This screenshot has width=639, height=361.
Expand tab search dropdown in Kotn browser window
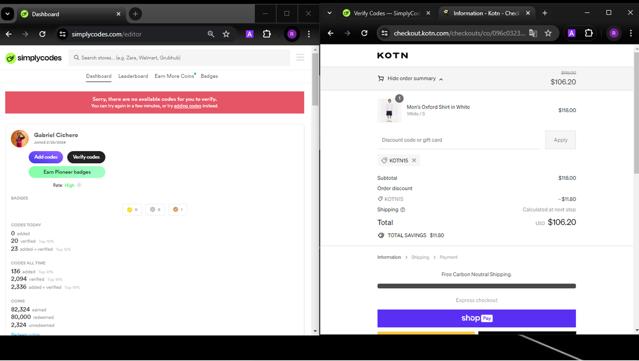[329, 13]
